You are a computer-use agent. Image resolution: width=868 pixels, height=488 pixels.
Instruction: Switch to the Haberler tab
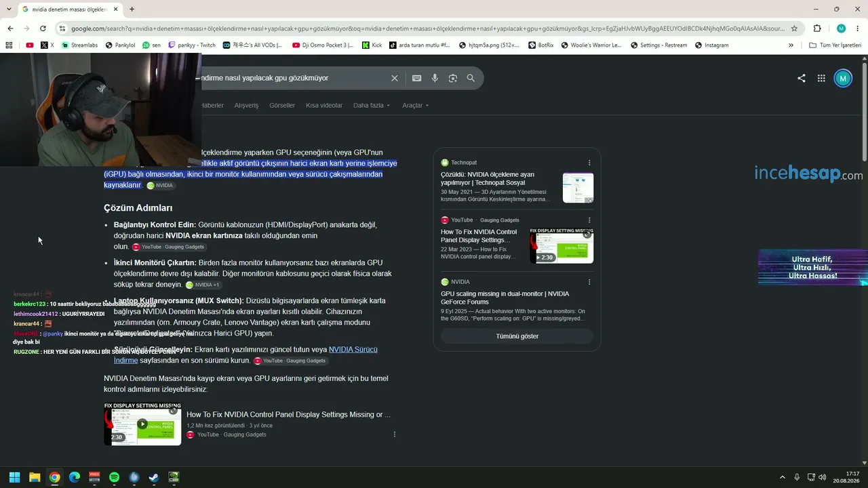[212, 106]
